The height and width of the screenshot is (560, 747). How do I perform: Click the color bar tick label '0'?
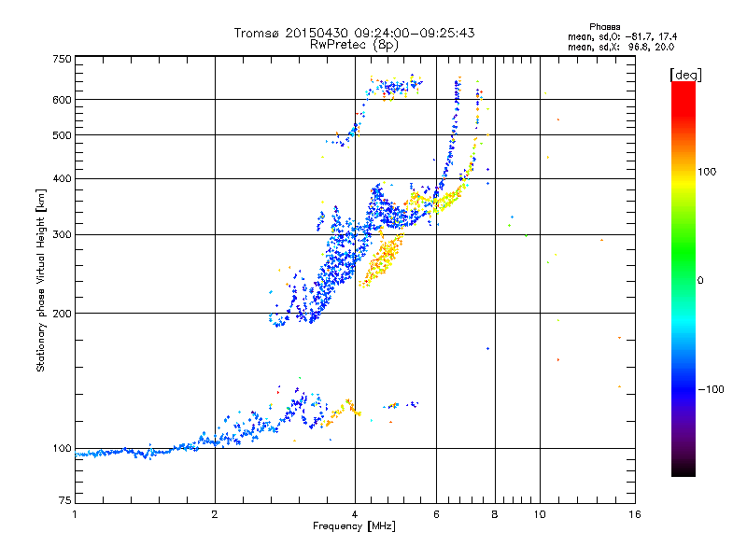pyautogui.click(x=700, y=281)
